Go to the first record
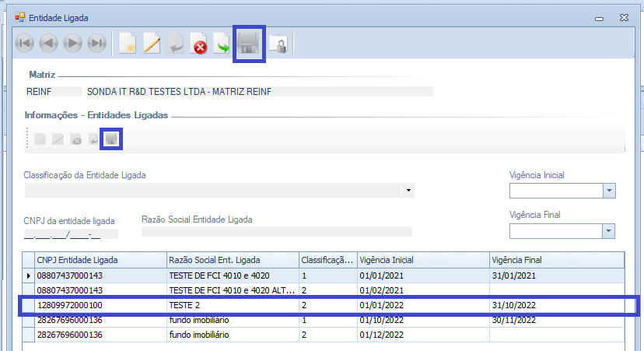The image size is (644, 351). 25,44
